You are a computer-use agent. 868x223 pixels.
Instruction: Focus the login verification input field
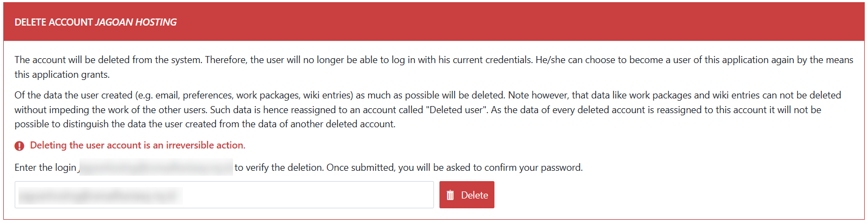224,195
